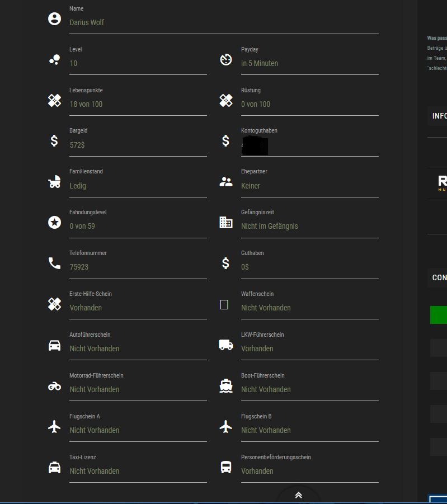Viewport: 447px width, 504px height.
Task: Click the user profile icon beside Name
Action: point(54,18)
